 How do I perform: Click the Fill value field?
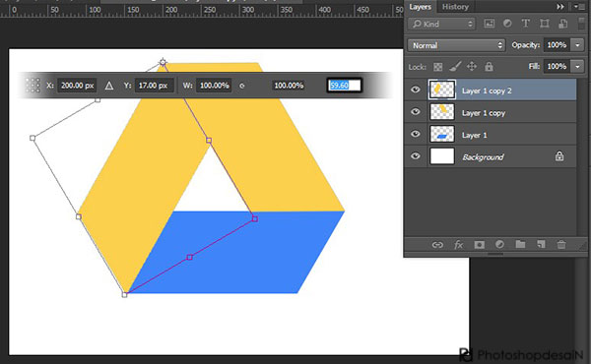point(557,67)
